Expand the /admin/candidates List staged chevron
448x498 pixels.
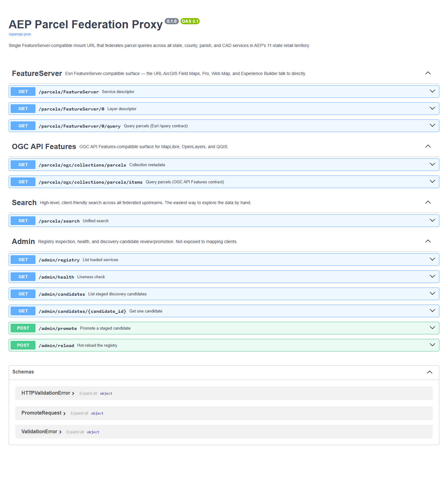tap(432, 294)
